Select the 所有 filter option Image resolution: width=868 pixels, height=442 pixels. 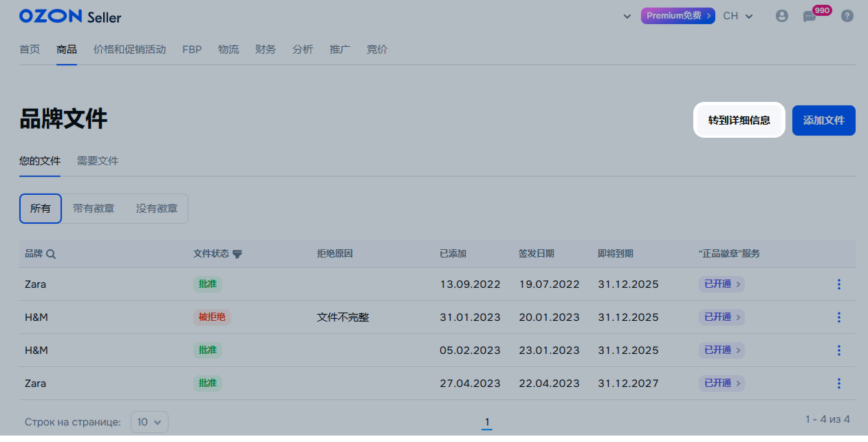pos(41,209)
